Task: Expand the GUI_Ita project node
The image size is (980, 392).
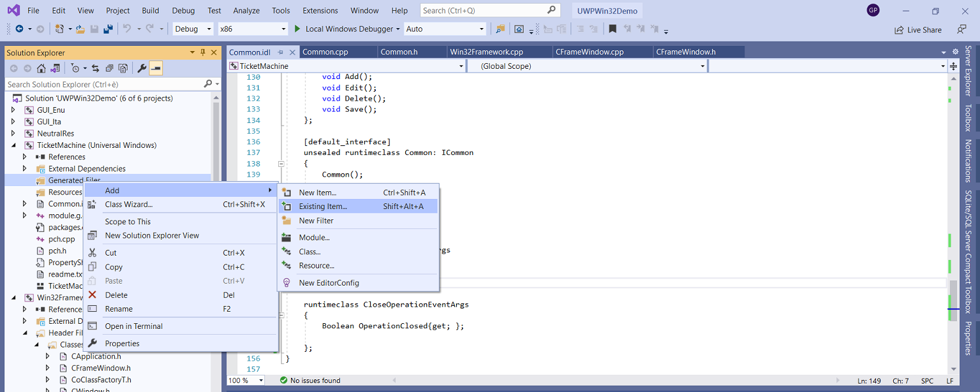Action: [13, 122]
